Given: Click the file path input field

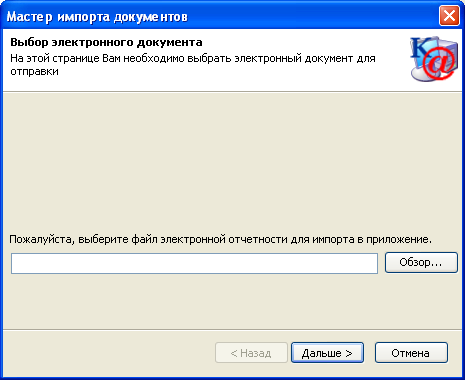Looking at the screenshot, I should [x=194, y=263].
